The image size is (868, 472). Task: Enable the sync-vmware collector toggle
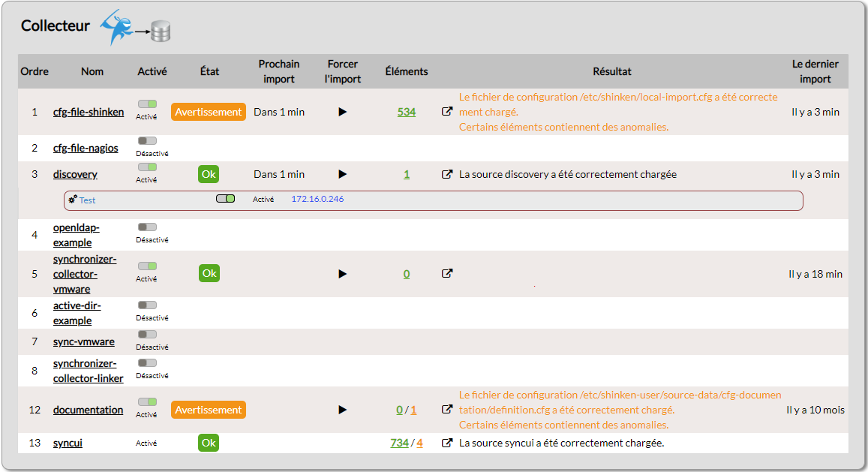coord(147,334)
